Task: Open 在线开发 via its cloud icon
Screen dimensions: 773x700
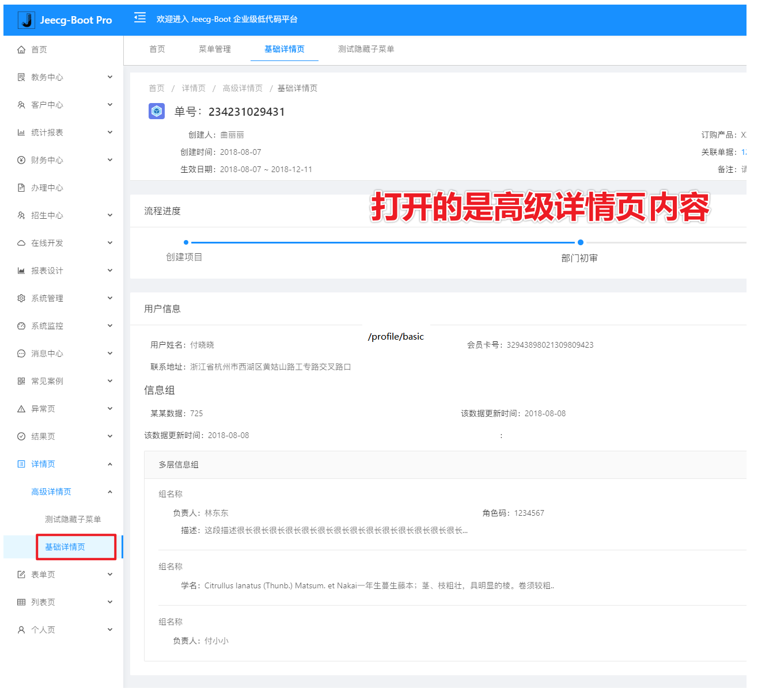Action: pos(21,242)
